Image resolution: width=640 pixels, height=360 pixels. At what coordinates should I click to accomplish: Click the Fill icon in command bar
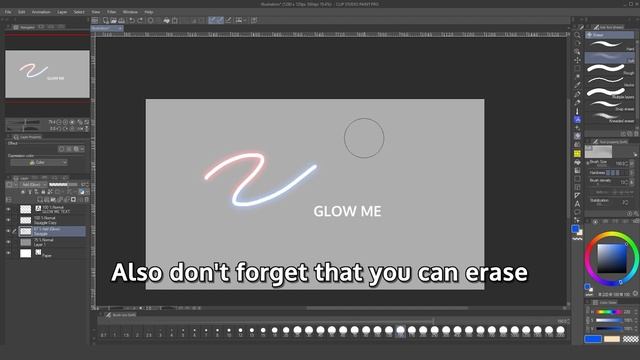point(167,20)
